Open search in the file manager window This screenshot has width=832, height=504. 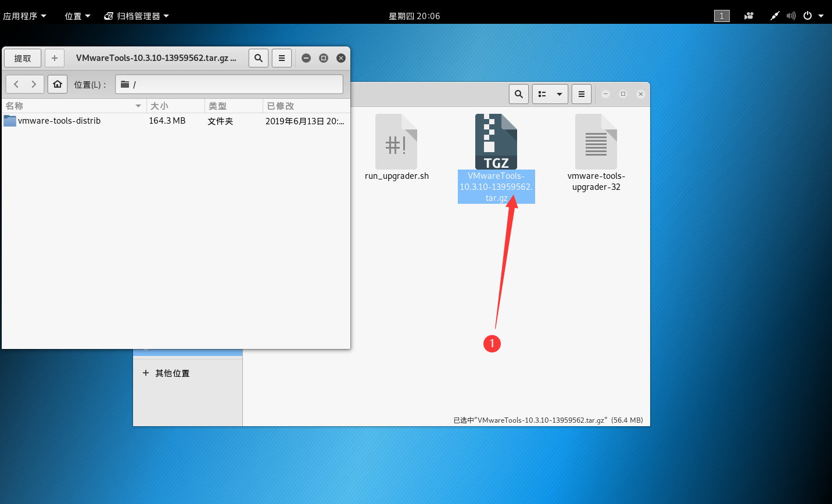pos(519,94)
